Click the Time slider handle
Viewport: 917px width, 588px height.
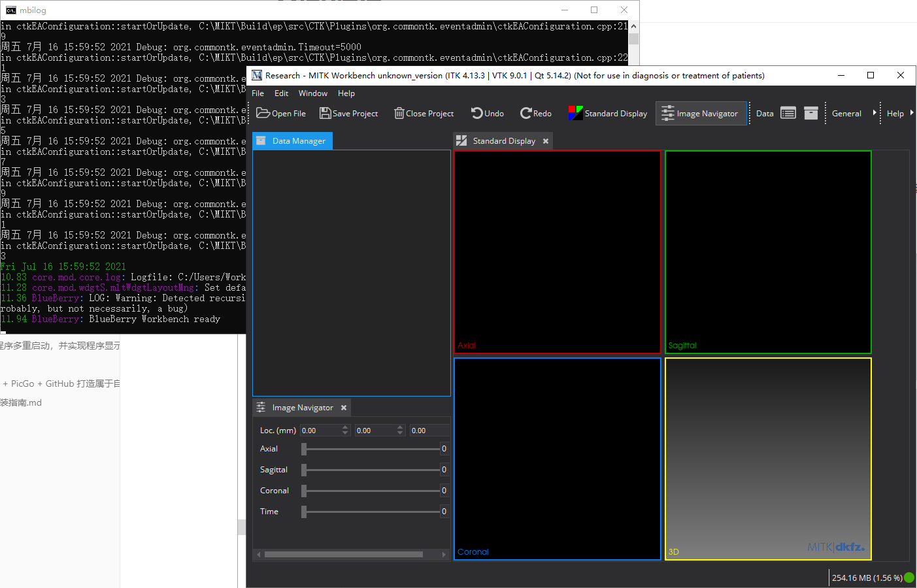click(304, 512)
